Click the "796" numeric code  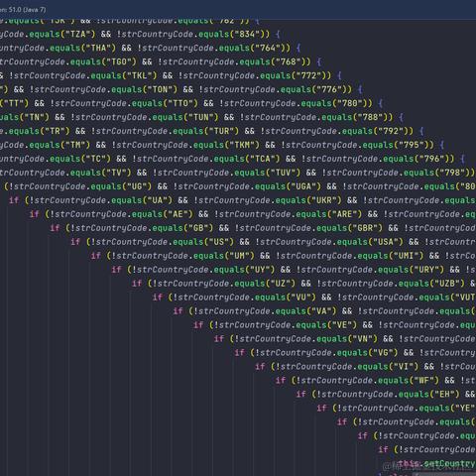432,159
